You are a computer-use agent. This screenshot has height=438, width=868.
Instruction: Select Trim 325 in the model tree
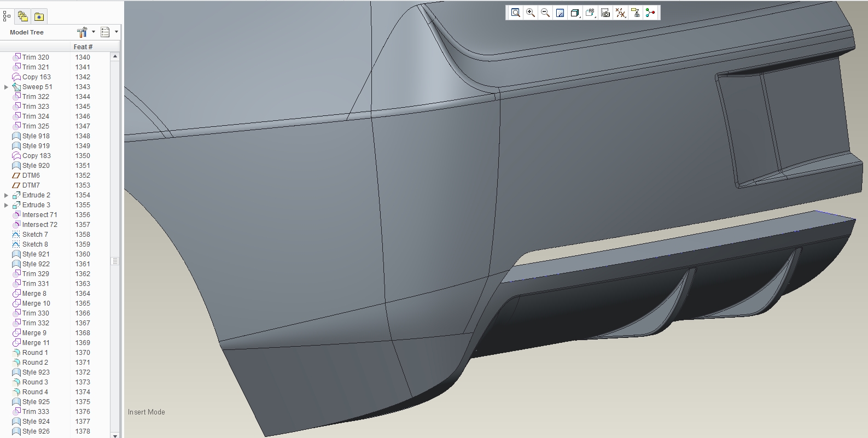click(x=36, y=126)
